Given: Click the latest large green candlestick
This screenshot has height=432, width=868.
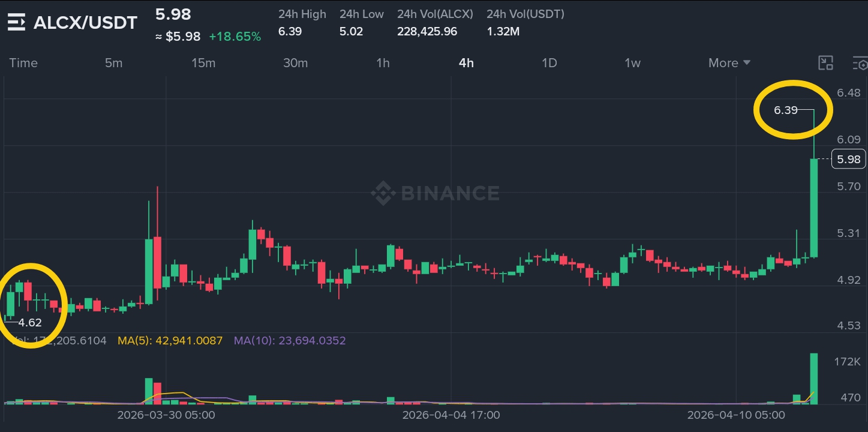Looking at the screenshot, I should click(x=814, y=208).
